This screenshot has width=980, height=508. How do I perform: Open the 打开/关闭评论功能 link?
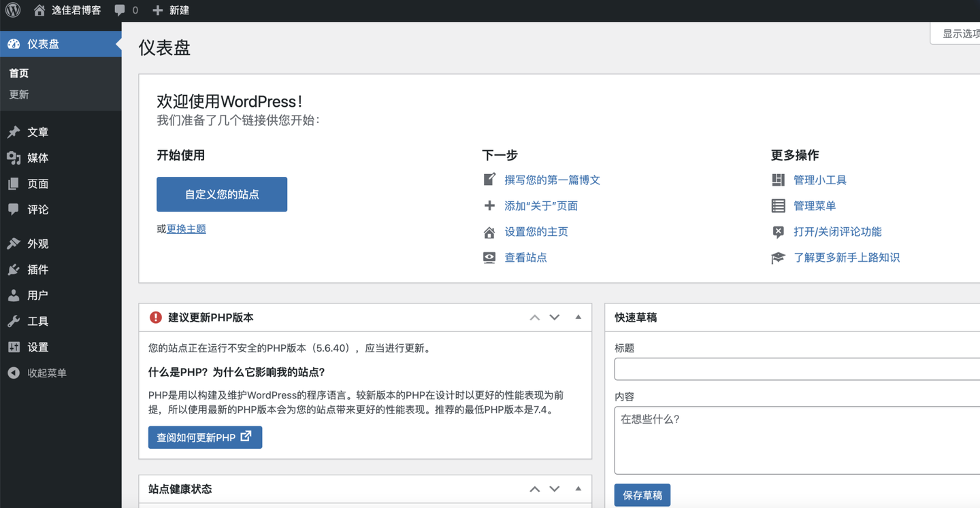pyautogui.click(x=838, y=232)
